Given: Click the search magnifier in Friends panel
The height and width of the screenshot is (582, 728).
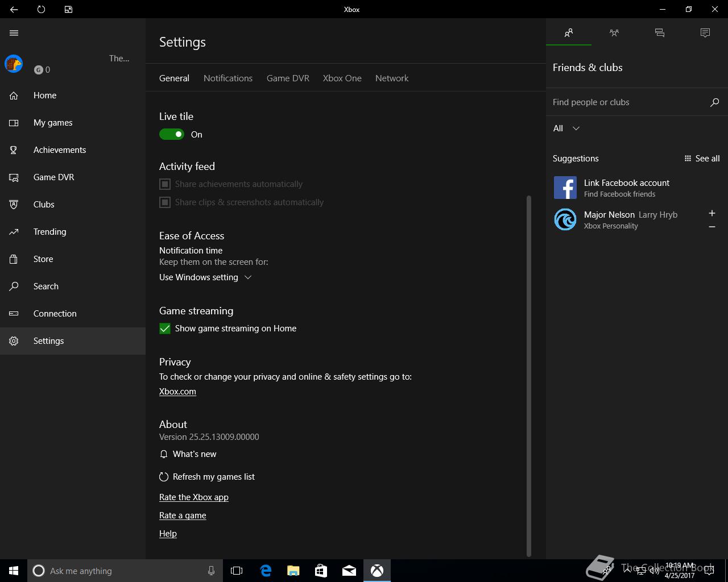Looking at the screenshot, I should 715,102.
